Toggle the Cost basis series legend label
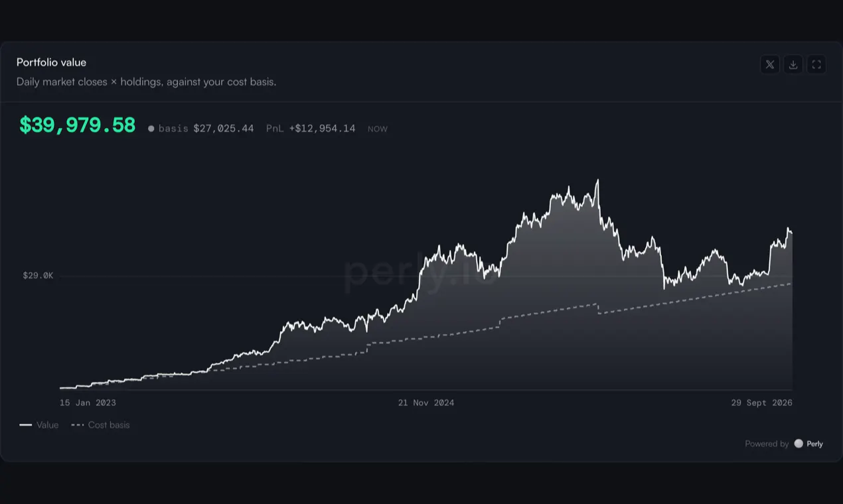Viewport: 843px width, 504px height. coord(109,425)
